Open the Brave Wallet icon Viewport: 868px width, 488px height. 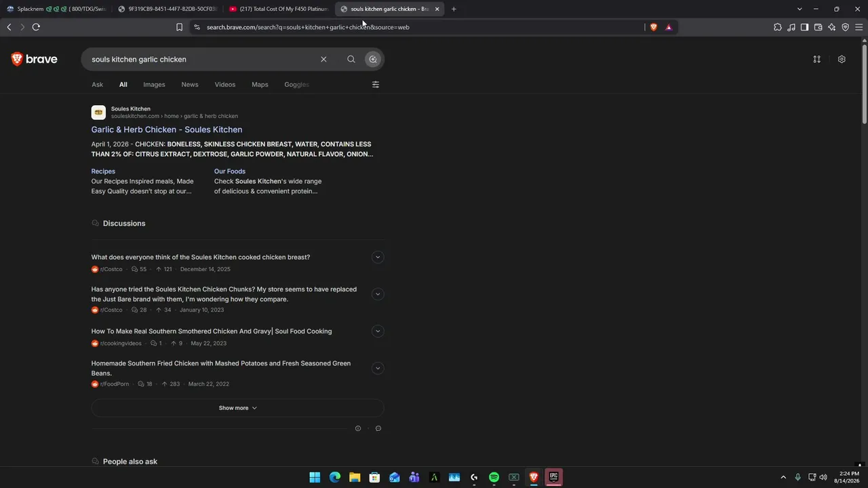coord(818,27)
